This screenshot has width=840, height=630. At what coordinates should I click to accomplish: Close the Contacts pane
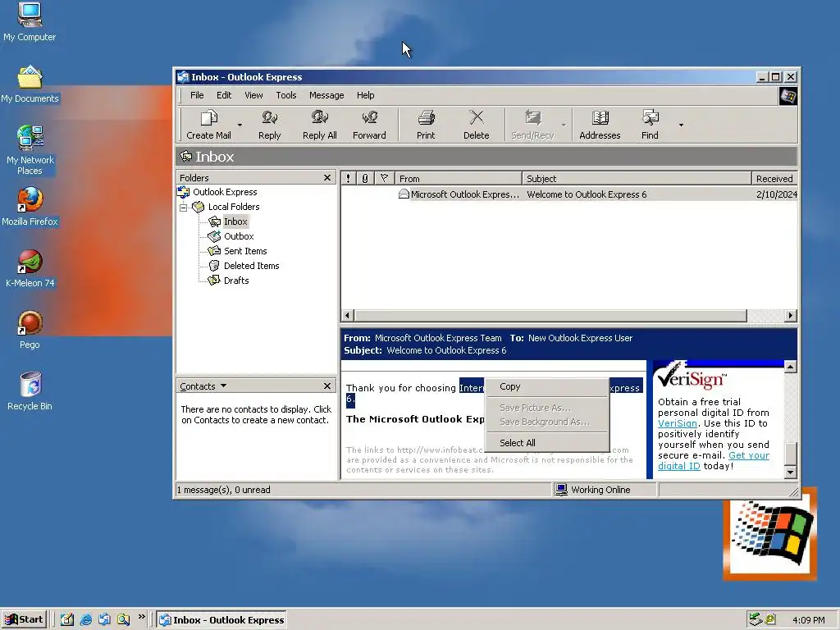327,386
